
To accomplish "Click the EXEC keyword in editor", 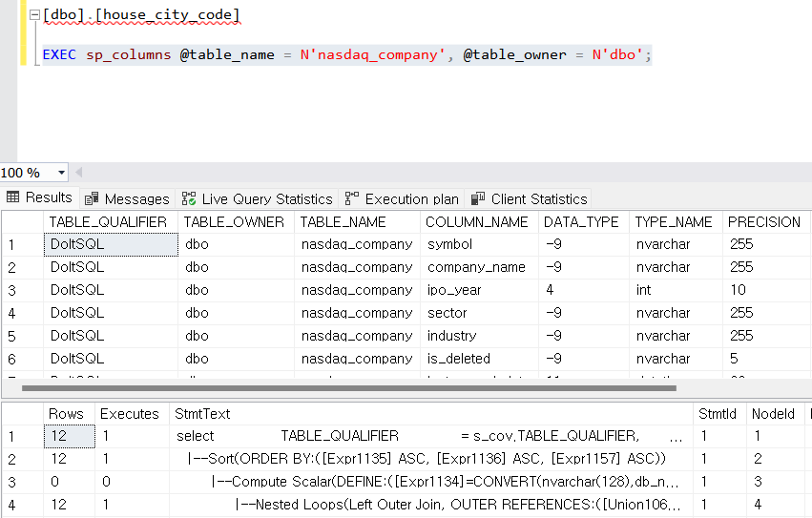I will coord(59,54).
